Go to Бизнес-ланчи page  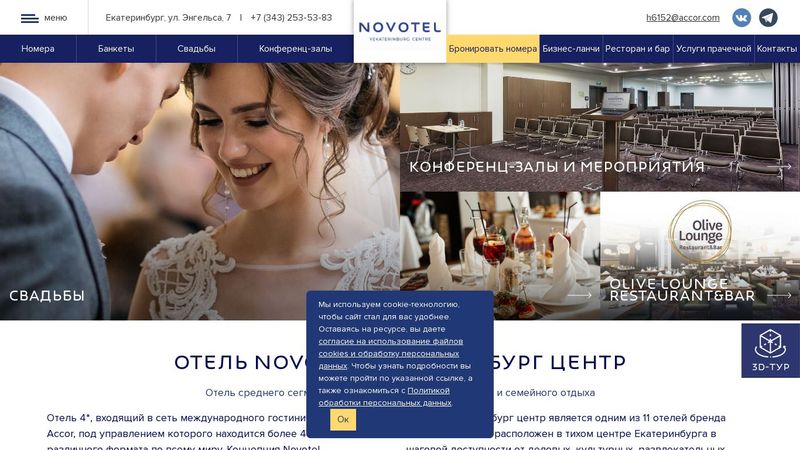tap(571, 49)
